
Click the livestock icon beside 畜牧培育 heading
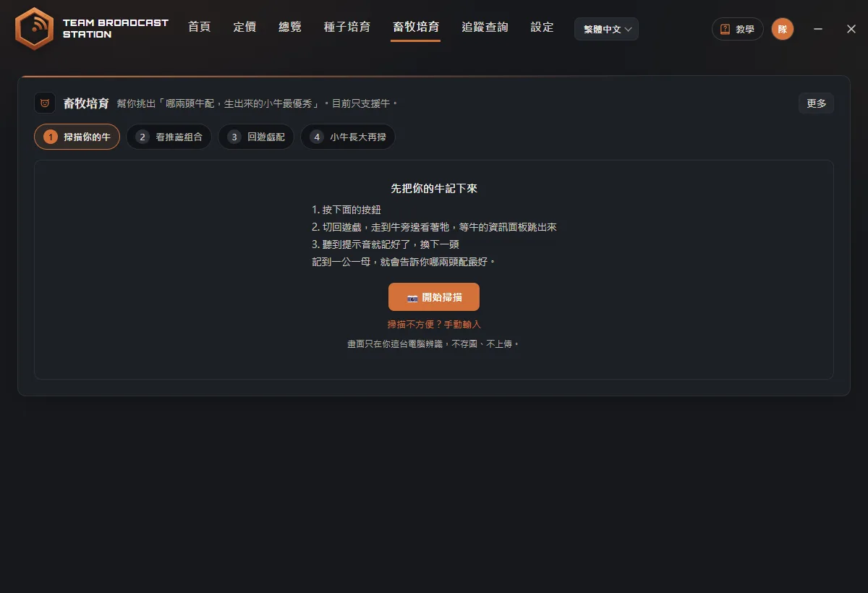tap(45, 103)
